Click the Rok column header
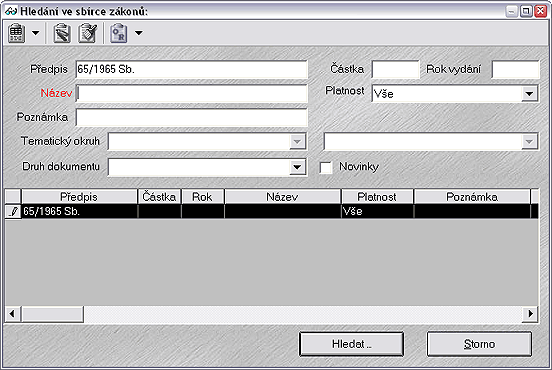This screenshot has width=552, height=370. point(203,197)
